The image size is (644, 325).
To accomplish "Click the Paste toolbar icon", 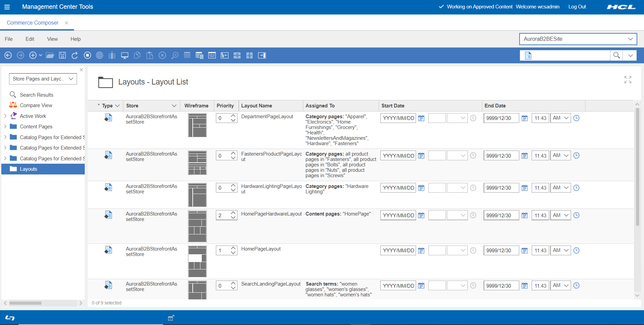I will coord(150,55).
